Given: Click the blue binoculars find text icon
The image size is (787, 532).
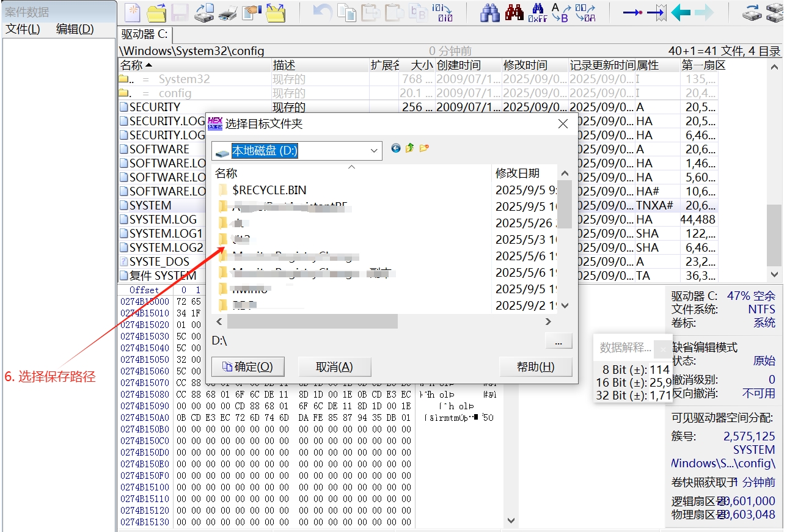Looking at the screenshot, I should [489, 12].
